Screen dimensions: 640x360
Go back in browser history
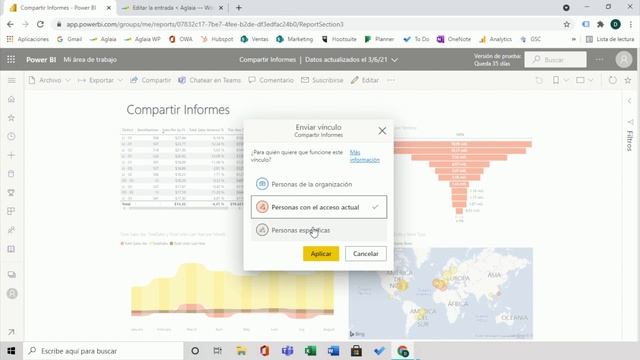click(10, 24)
